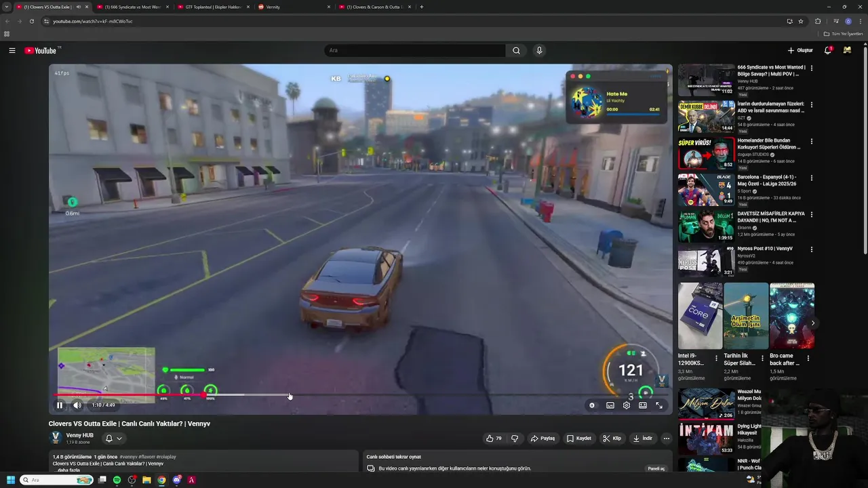The width and height of the screenshot is (868, 488).
Task: Create a clip with Klip button
Action: click(x=612, y=439)
